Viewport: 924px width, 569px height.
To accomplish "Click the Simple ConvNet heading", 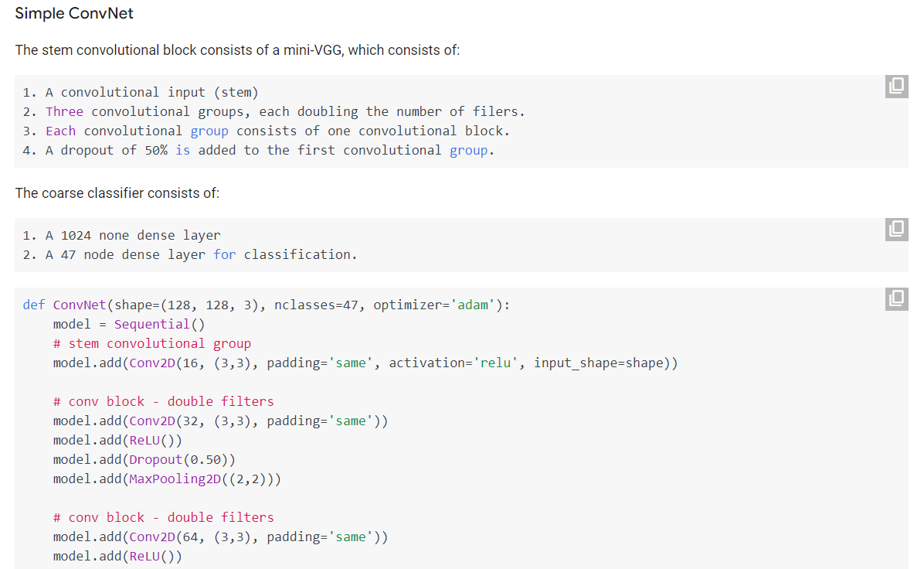I will pos(74,14).
